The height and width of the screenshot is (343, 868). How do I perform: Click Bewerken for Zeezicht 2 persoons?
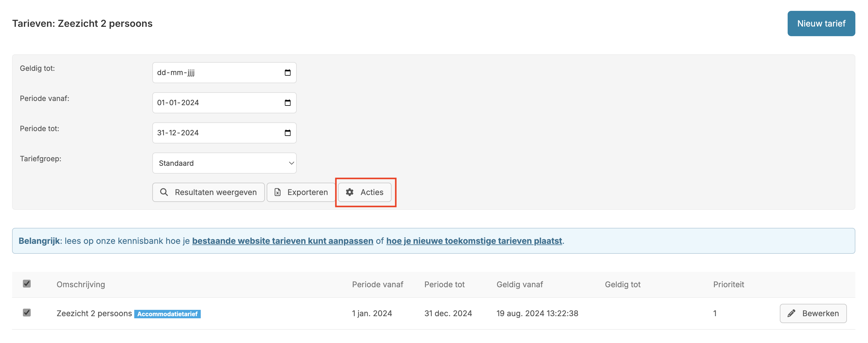point(813,313)
